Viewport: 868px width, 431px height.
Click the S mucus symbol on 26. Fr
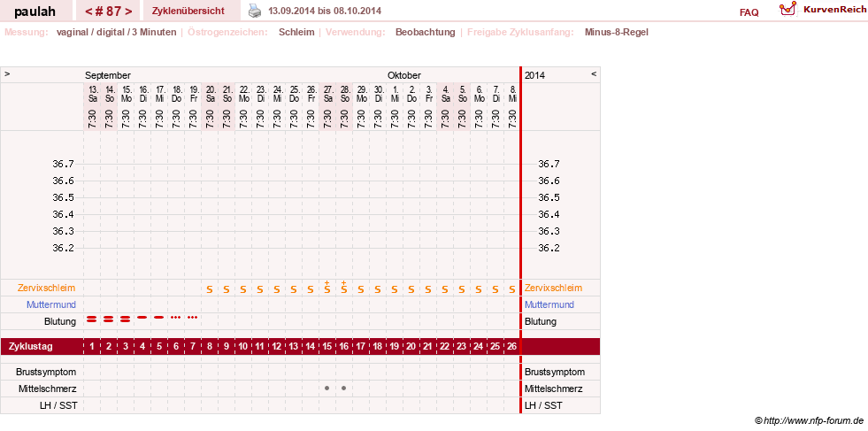tap(311, 289)
